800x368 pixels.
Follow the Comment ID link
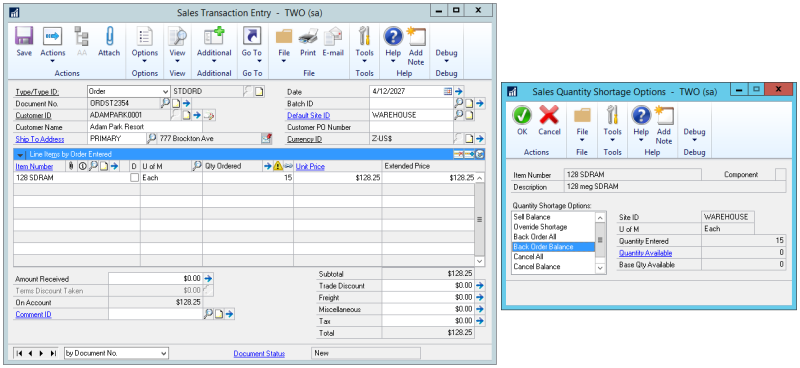coord(33,314)
